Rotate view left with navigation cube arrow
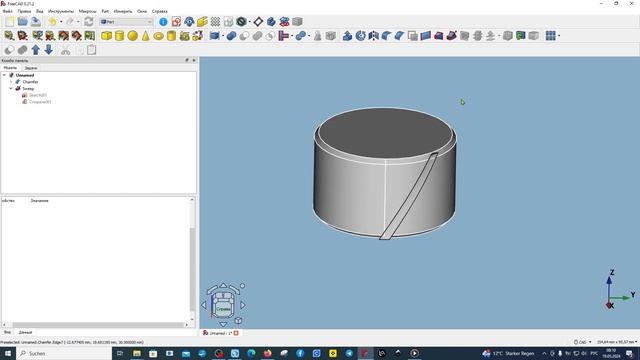 tap(204, 304)
